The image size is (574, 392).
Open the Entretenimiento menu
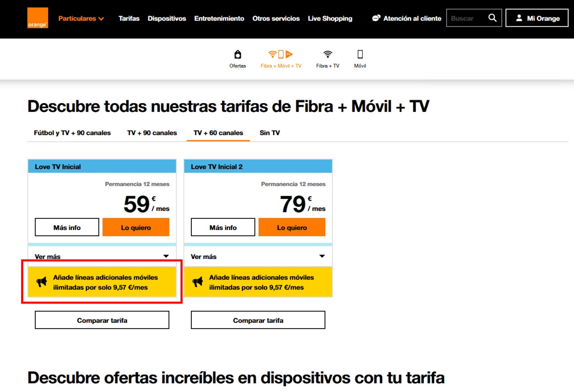point(219,18)
